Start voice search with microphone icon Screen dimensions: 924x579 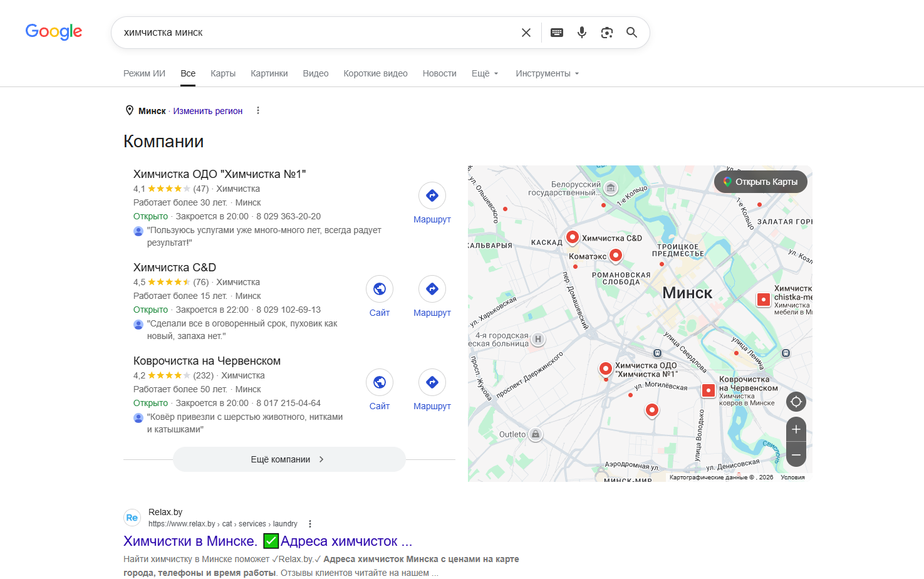pos(582,33)
